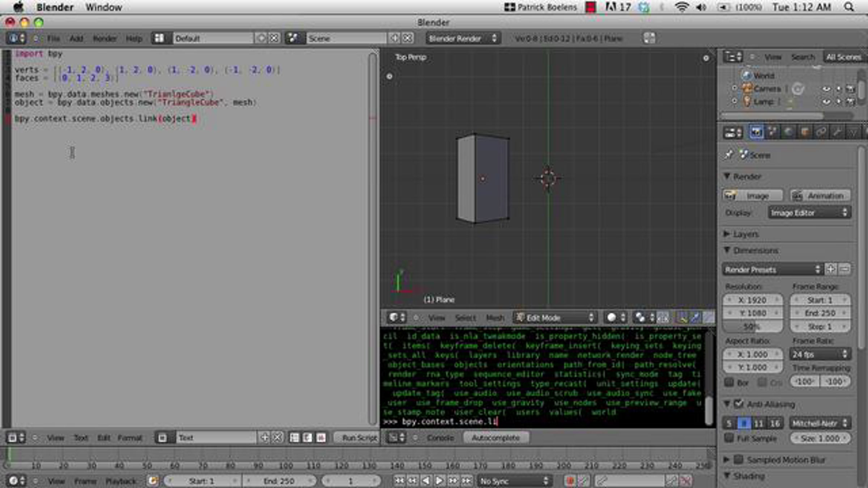The height and width of the screenshot is (488, 868).
Task: Open the Help menu
Action: point(134,38)
